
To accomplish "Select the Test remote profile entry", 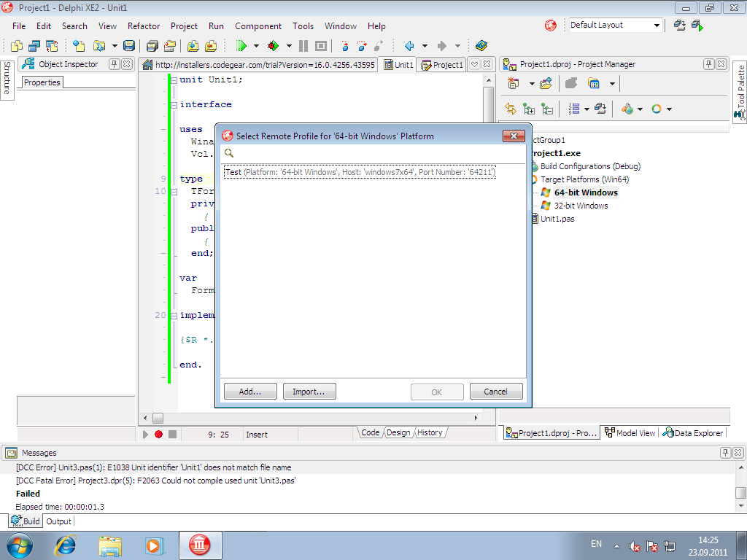I will [360, 172].
